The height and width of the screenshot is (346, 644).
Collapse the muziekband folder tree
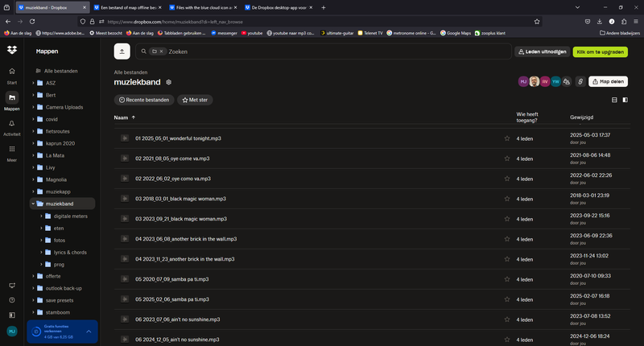click(32, 204)
